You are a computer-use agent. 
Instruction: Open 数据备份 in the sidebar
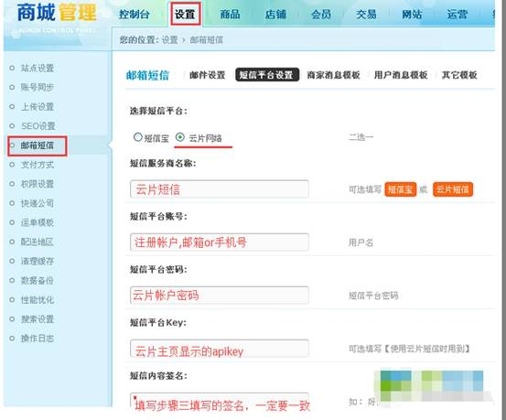38,281
